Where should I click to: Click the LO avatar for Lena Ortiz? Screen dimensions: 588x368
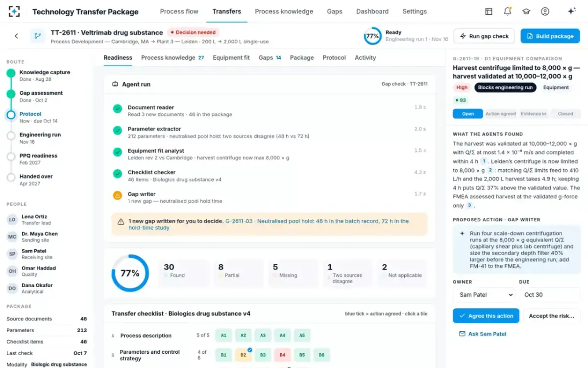coord(12,220)
